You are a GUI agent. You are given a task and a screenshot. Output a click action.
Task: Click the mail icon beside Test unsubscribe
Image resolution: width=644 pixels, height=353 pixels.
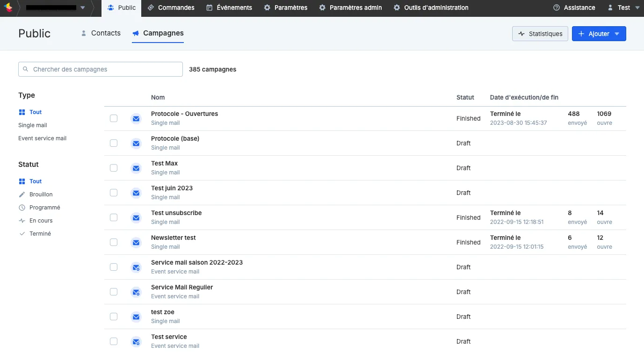click(136, 218)
